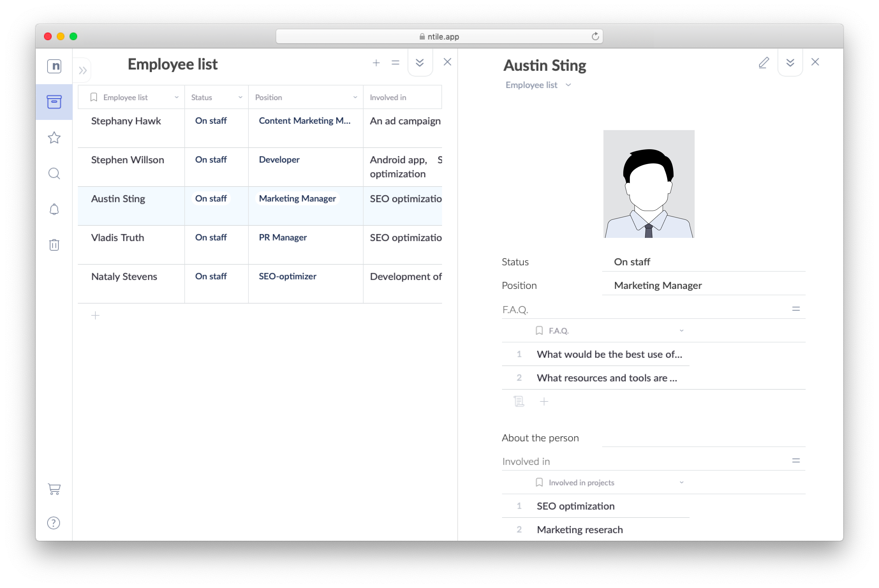This screenshot has width=879, height=588.
Task: Open F.A.Q. column dropdown arrow
Action: pyautogui.click(x=681, y=330)
